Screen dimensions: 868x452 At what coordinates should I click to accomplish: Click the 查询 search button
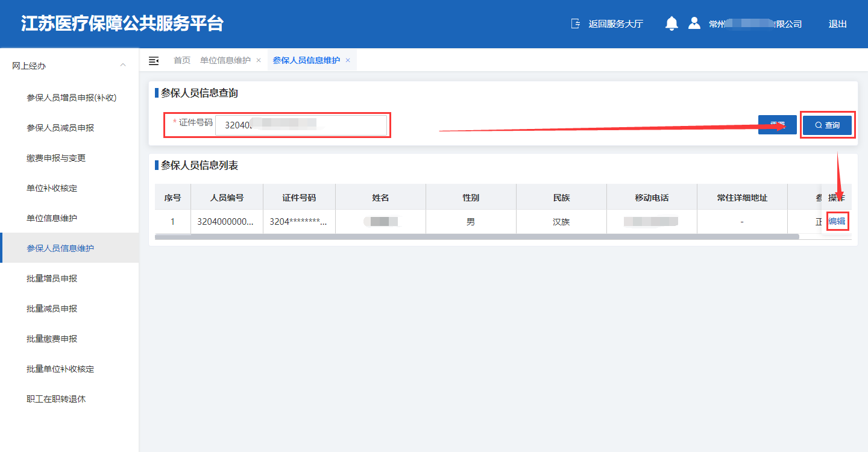(827, 125)
